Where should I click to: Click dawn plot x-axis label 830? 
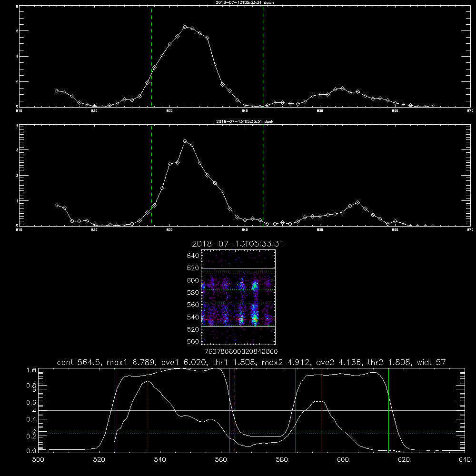pos(169,111)
